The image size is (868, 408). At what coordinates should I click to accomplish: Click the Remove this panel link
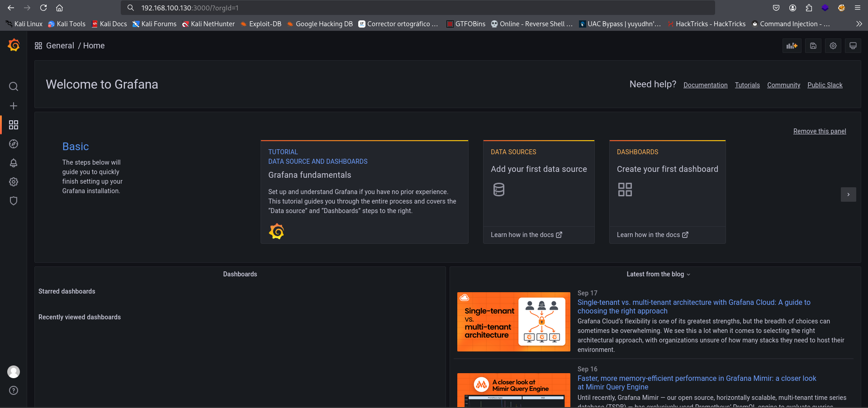tap(819, 131)
